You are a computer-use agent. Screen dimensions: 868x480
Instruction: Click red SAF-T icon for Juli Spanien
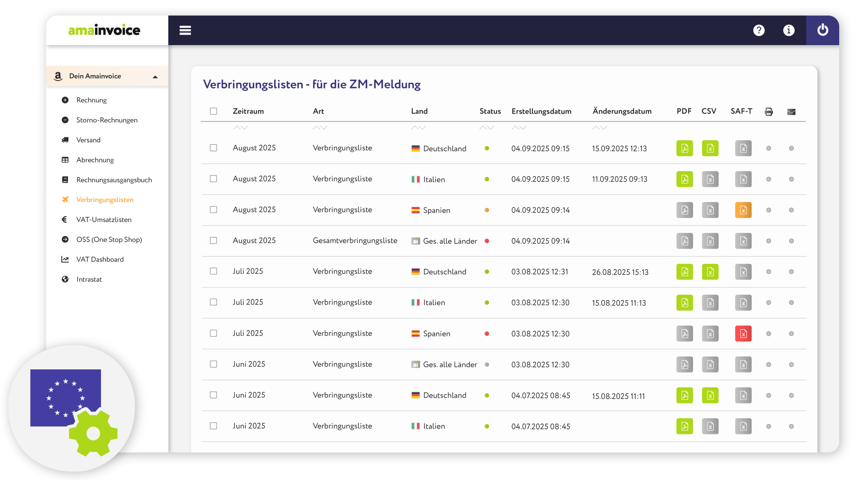pos(743,333)
